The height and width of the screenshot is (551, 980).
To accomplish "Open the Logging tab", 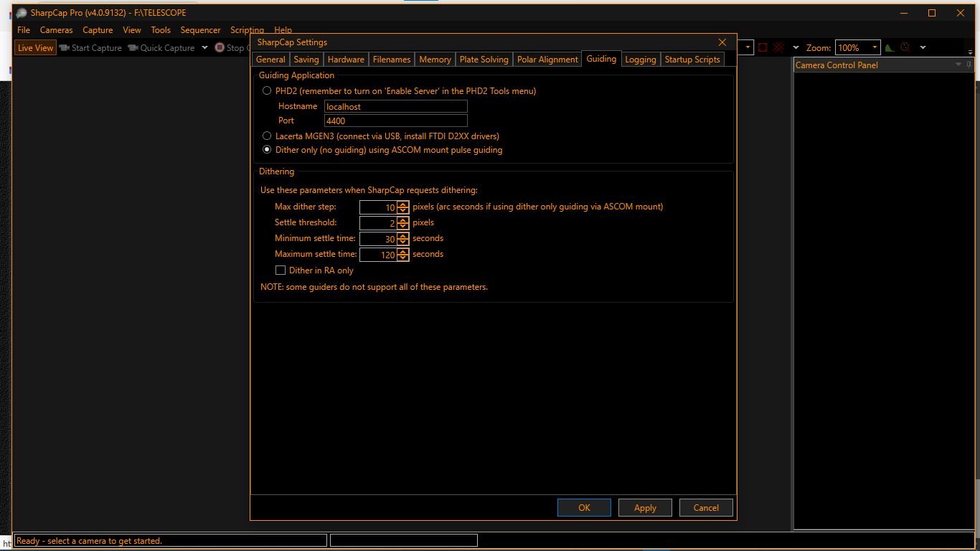I will tap(641, 60).
